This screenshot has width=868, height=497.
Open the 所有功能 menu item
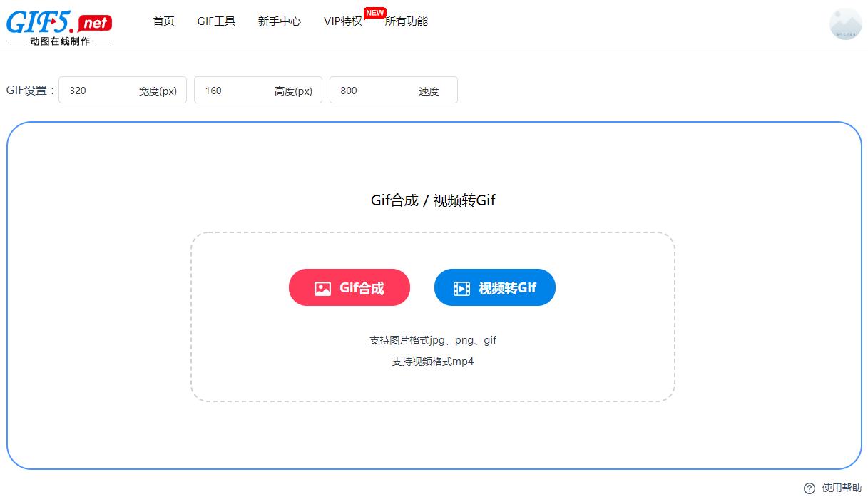407,21
